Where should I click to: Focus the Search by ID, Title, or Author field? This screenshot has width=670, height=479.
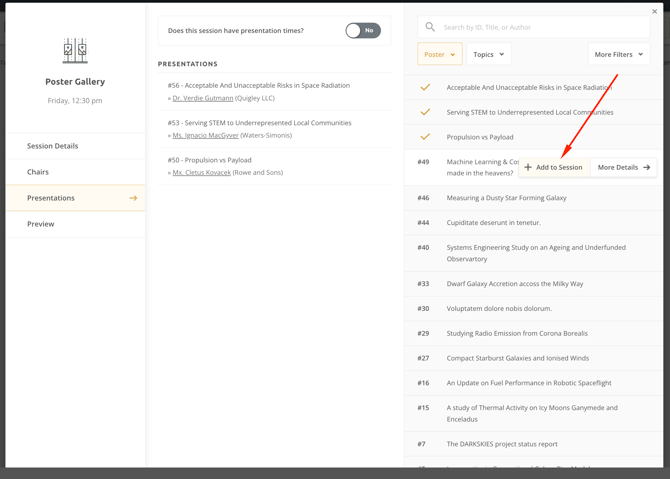point(540,27)
